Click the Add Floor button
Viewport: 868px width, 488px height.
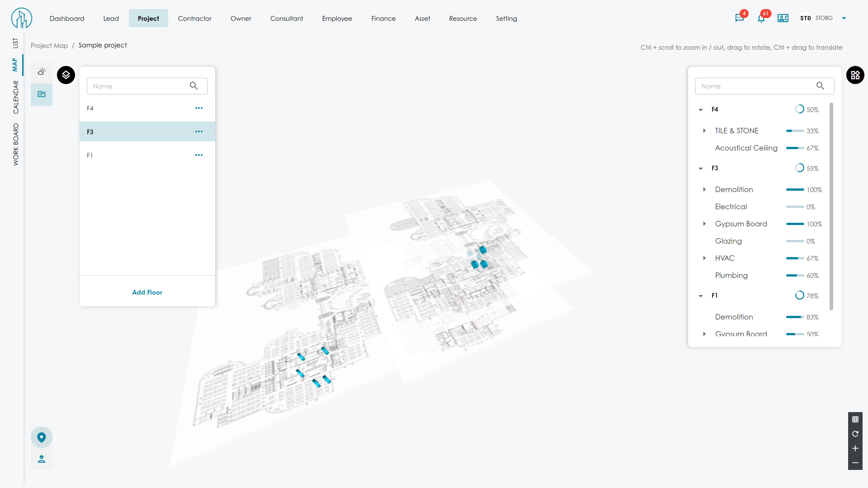[x=147, y=292]
